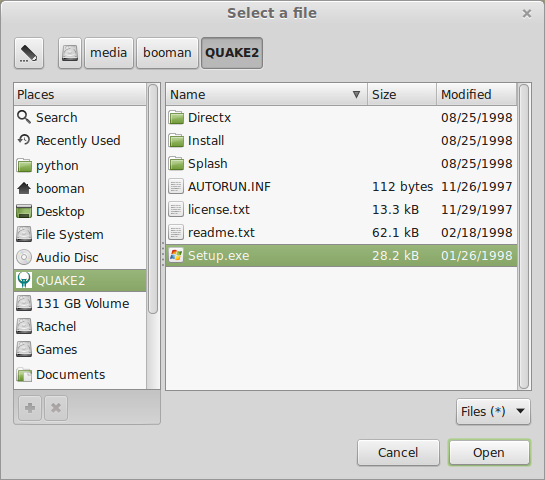Click the 112 bytes size cell

(402, 187)
